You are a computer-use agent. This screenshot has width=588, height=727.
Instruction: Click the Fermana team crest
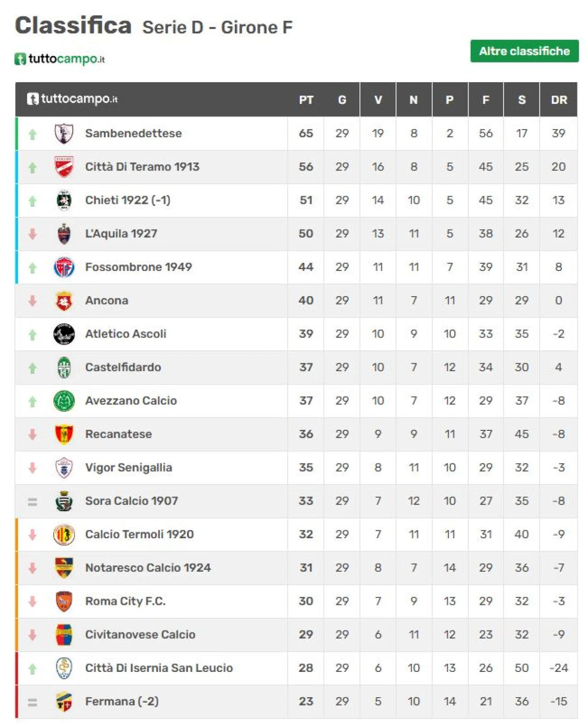(64, 702)
